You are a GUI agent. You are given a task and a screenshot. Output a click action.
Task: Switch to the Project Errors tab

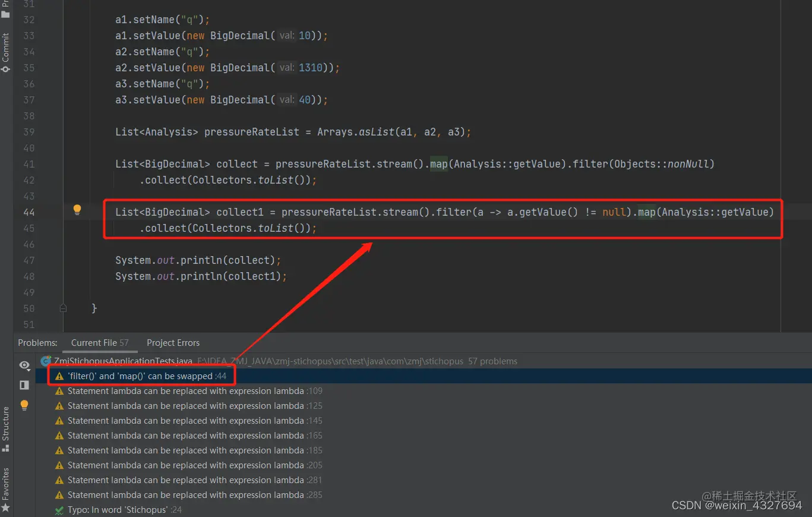point(173,342)
